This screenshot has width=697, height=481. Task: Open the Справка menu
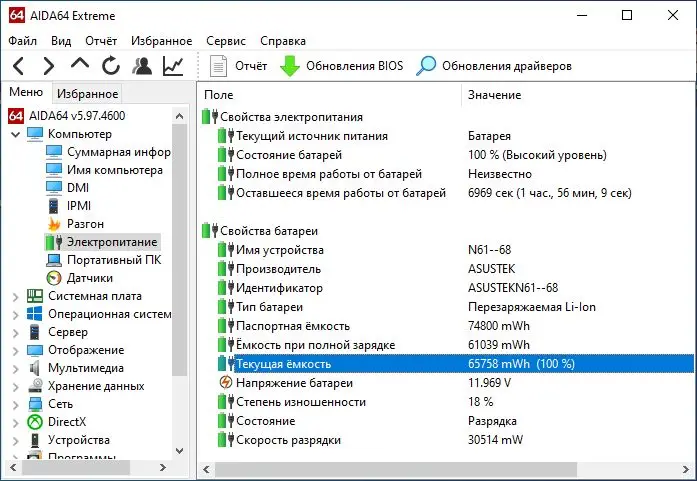[x=283, y=41]
